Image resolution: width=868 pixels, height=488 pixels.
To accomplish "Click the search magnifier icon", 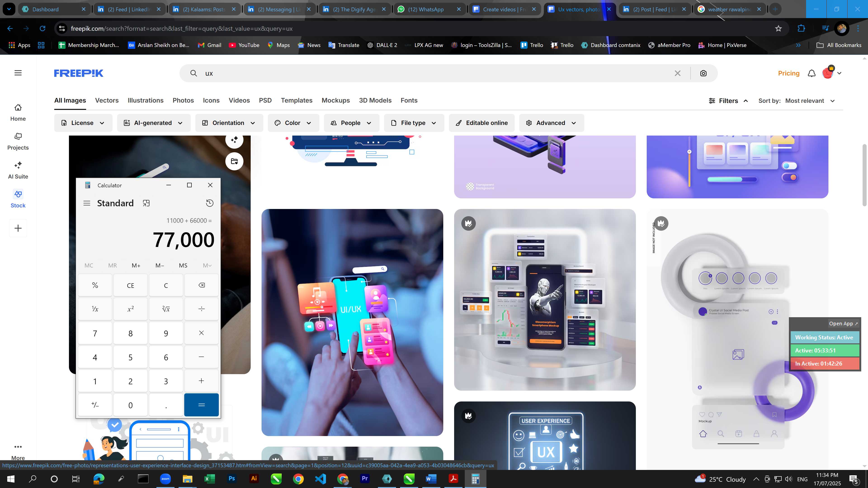I will 193,73.
